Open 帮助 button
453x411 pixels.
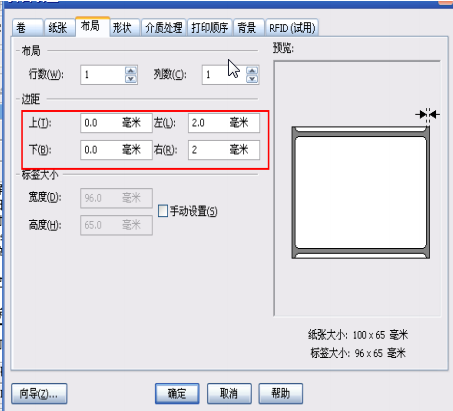[281, 394]
